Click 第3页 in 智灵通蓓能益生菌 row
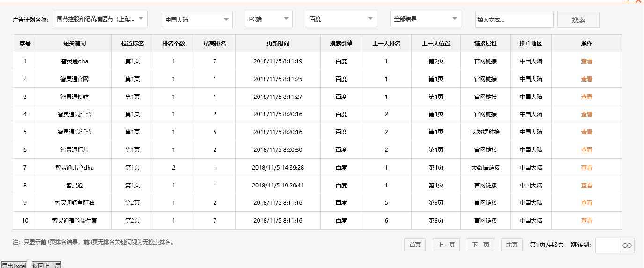The width and height of the screenshot is (644, 268). (x=436, y=221)
